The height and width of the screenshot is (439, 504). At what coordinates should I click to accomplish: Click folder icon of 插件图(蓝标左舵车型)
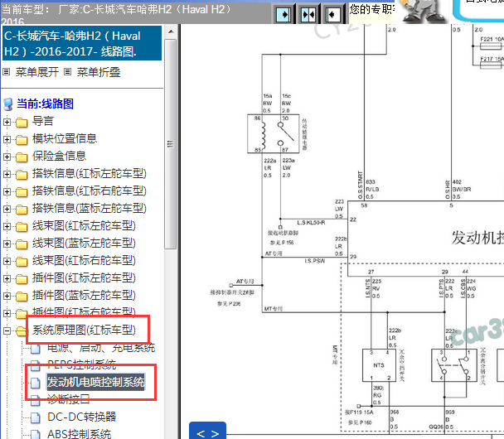point(22,296)
